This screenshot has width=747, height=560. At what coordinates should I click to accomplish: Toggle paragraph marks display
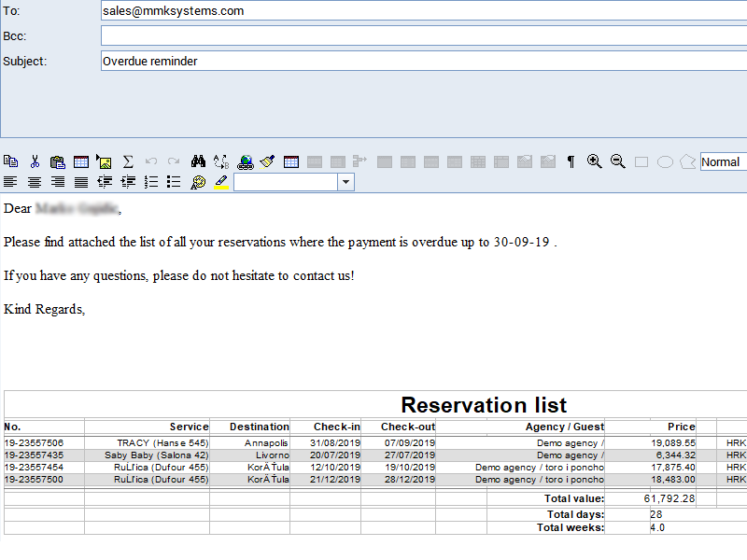[x=571, y=161]
